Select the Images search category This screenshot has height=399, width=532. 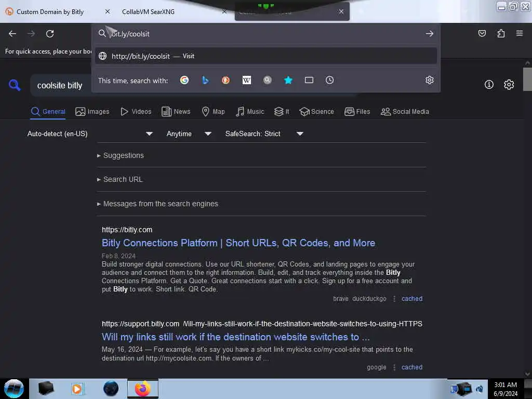(x=92, y=112)
